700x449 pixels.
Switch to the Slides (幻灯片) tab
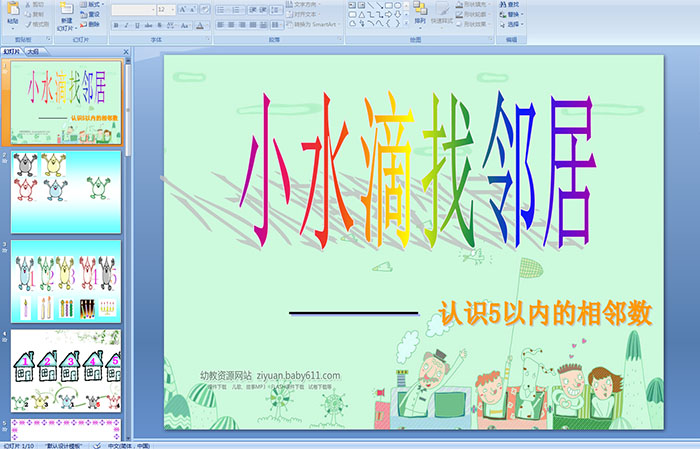click(x=12, y=51)
